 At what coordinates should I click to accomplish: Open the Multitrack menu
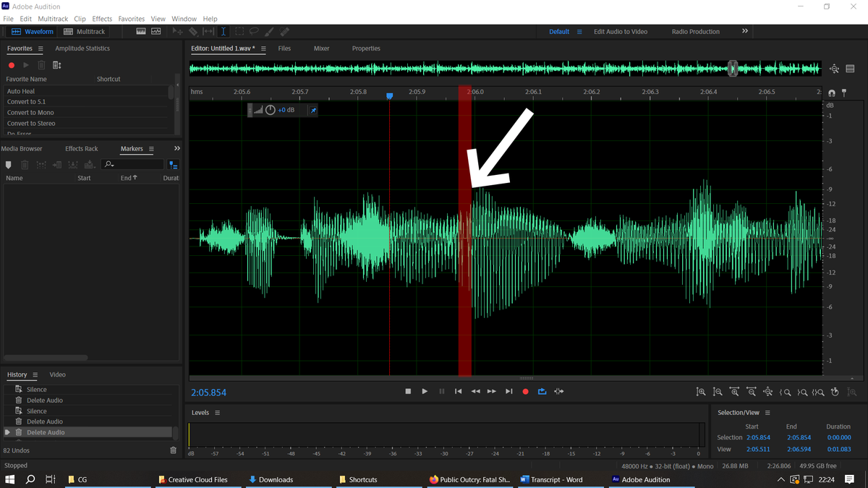pyautogui.click(x=52, y=19)
